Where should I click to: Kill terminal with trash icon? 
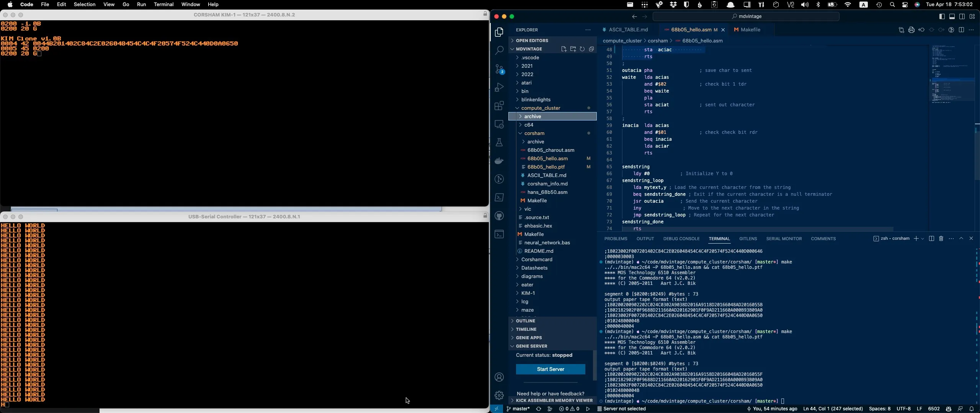point(941,239)
